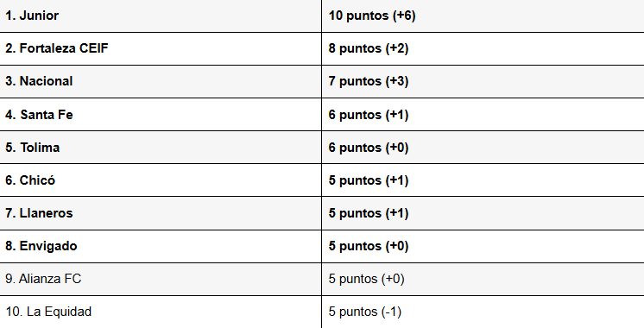The height and width of the screenshot is (328, 644).
Task: Click the '2. Fortaleza CEIF' row
Action: pos(322,48)
